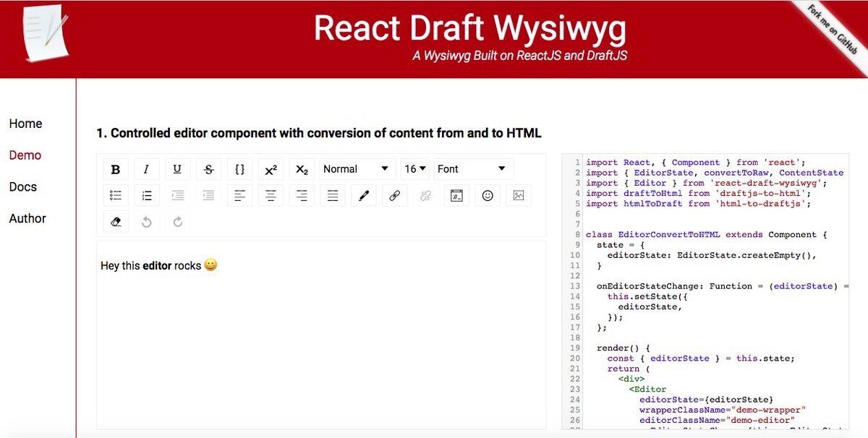The height and width of the screenshot is (438, 868).
Task: Open the Font family dropdown
Action: pos(474,169)
